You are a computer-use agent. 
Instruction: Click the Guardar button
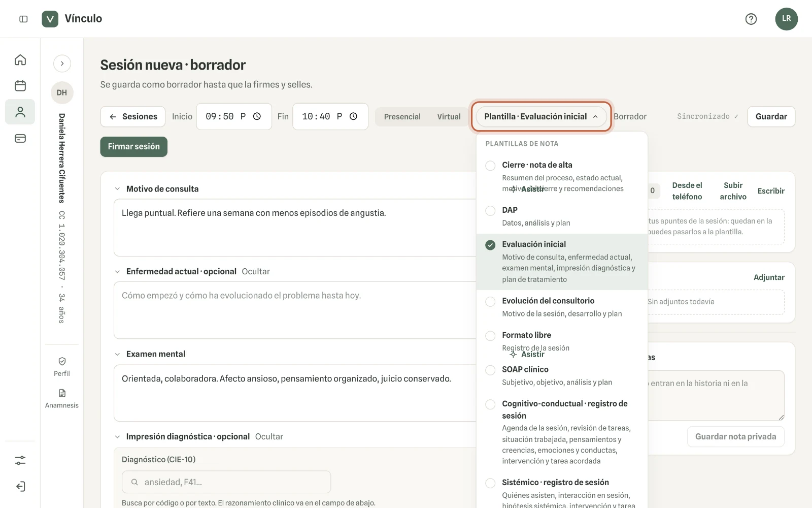(771, 116)
